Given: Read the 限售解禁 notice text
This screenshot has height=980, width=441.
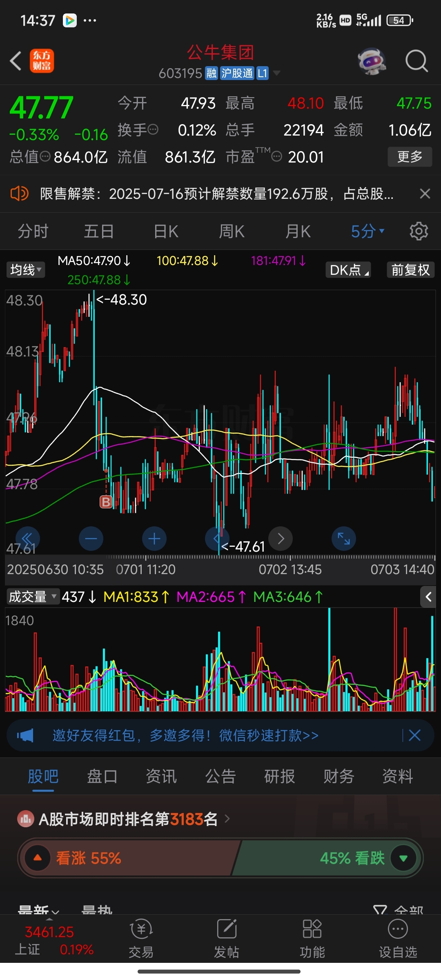Looking at the screenshot, I should point(217,194).
